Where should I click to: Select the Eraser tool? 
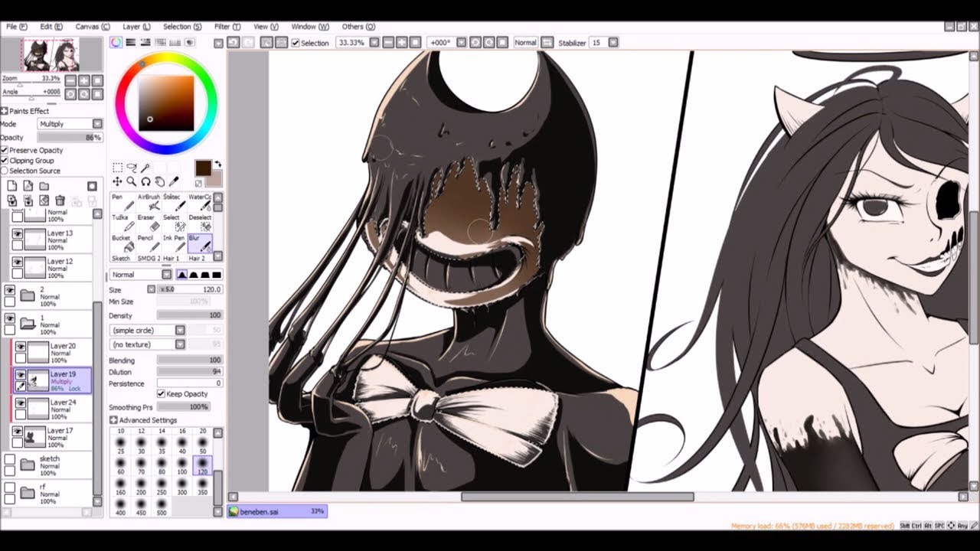pyautogui.click(x=148, y=222)
